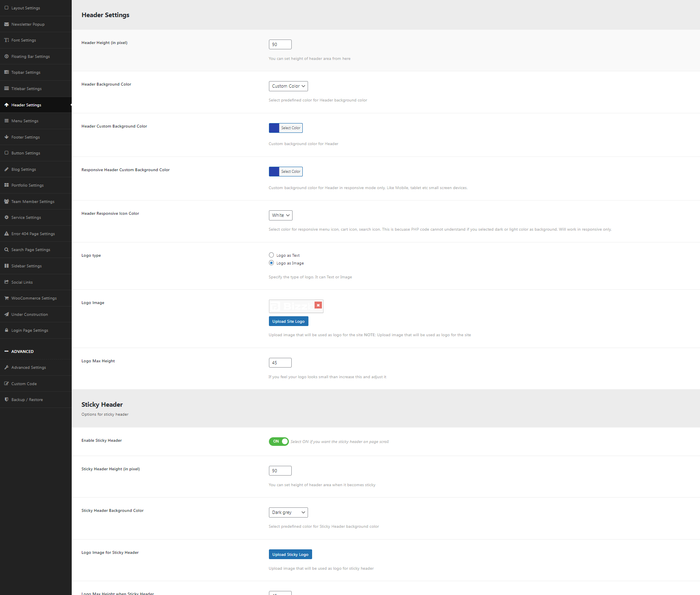The image size is (700, 595).
Task: Click the Upload Site Logo button
Action: pyautogui.click(x=288, y=322)
